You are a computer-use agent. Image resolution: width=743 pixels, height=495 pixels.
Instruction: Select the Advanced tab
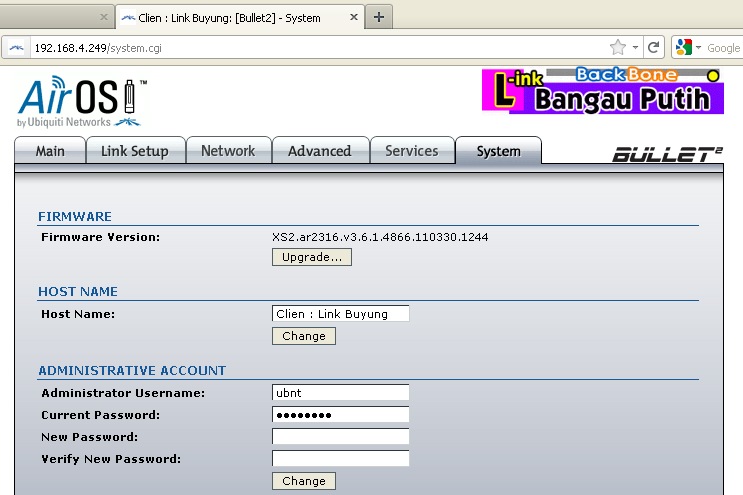pyautogui.click(x=320, y=151)
